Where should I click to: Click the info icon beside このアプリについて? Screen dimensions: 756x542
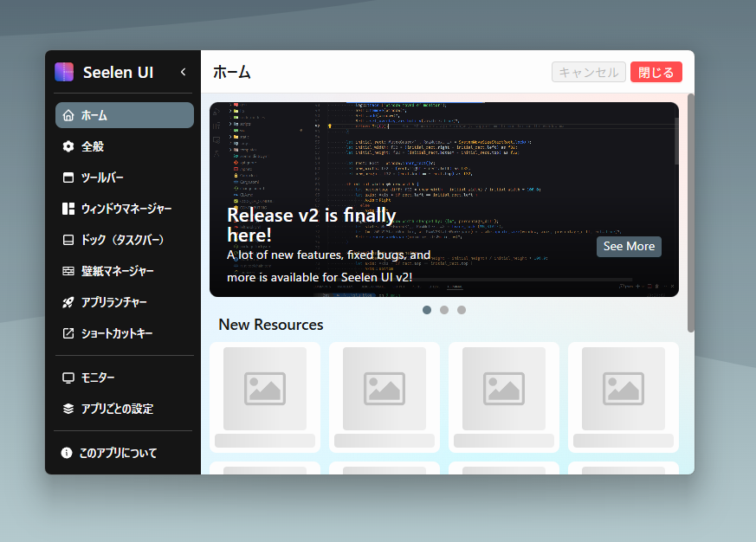(67, 453)
